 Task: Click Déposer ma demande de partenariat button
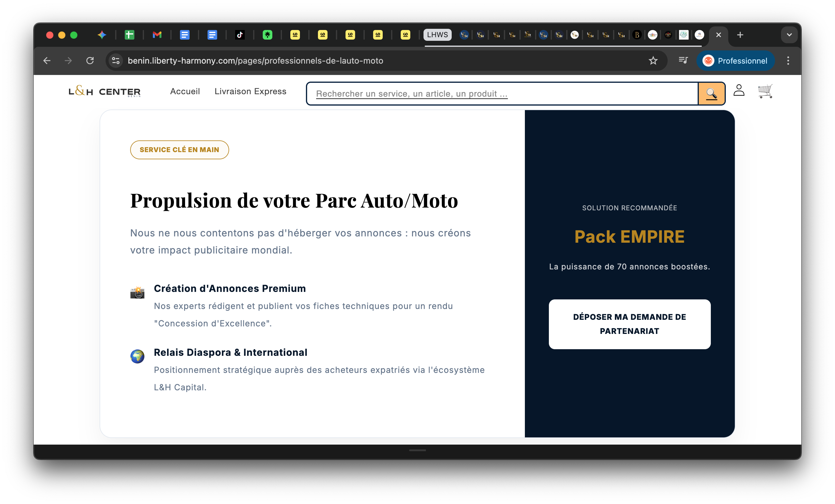coord(629,324)
